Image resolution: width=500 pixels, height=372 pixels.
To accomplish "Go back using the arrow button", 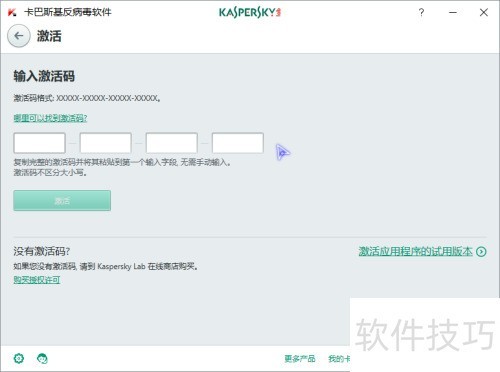I will click(19, 36).
